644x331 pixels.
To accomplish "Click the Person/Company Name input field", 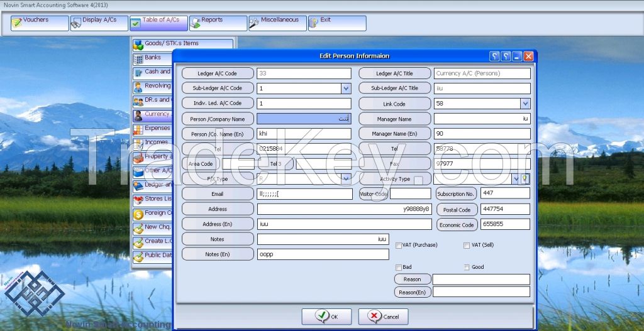I will pos(304,119).
